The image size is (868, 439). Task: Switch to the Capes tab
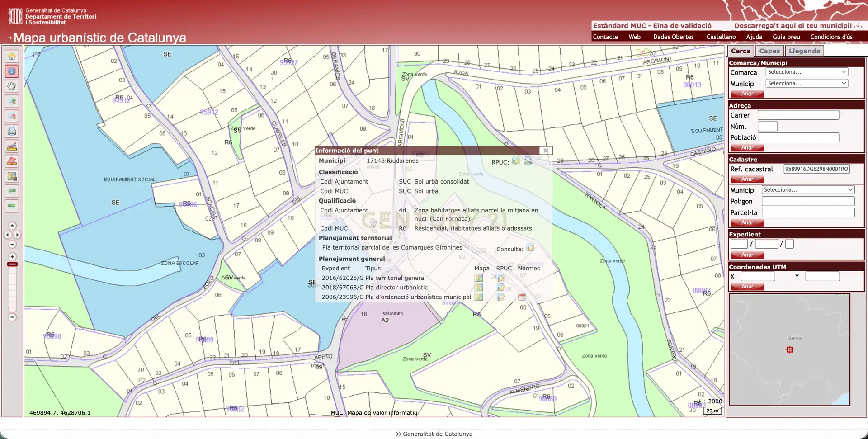769,51
